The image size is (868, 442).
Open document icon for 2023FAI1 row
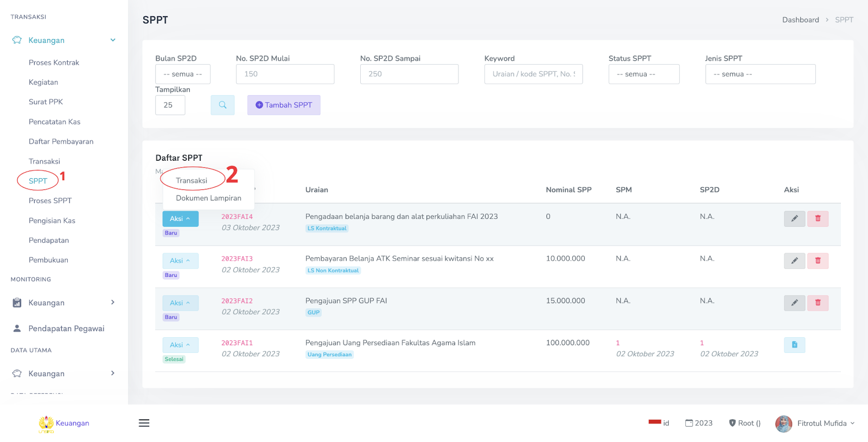pyautogui.click(x=794, y=345)
